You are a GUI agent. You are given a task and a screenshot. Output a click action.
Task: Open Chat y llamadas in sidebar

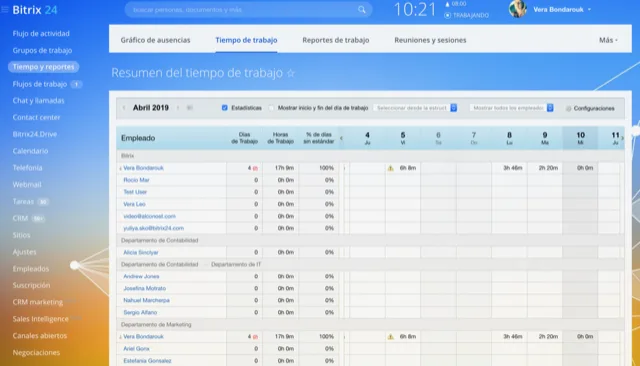[38, 100]
